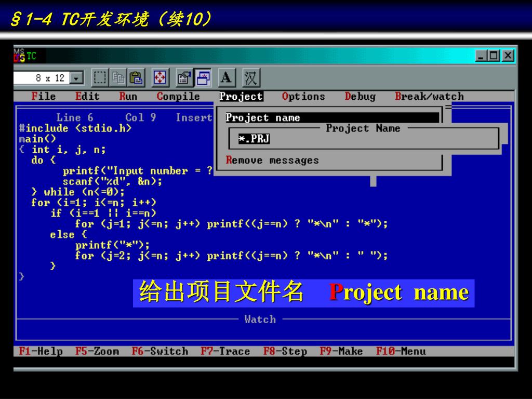This screenshot has height=399, width=532.
Task: Click the Watch window title
Action: (x=260, y=320)
